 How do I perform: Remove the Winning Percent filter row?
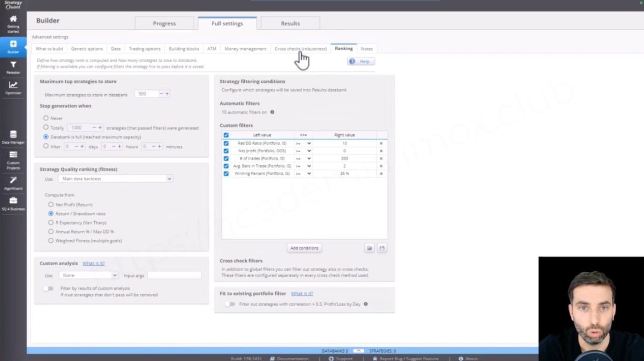click(381, 174)
